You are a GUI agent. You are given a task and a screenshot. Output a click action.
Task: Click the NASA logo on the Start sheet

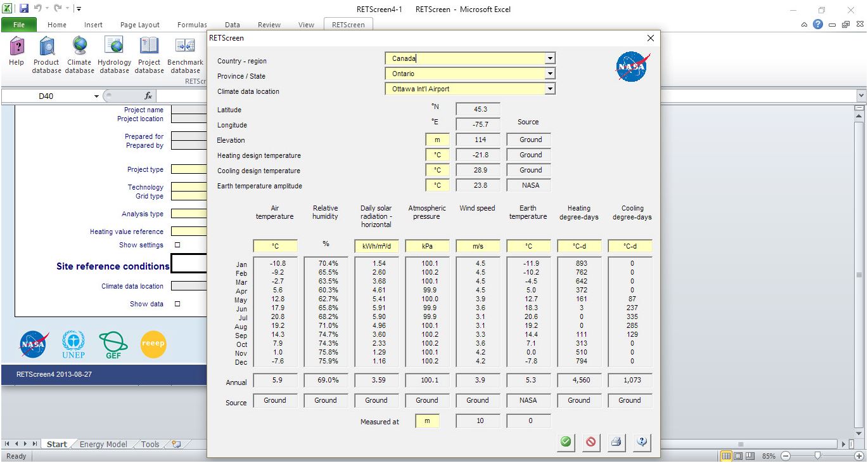pos(34,345)
